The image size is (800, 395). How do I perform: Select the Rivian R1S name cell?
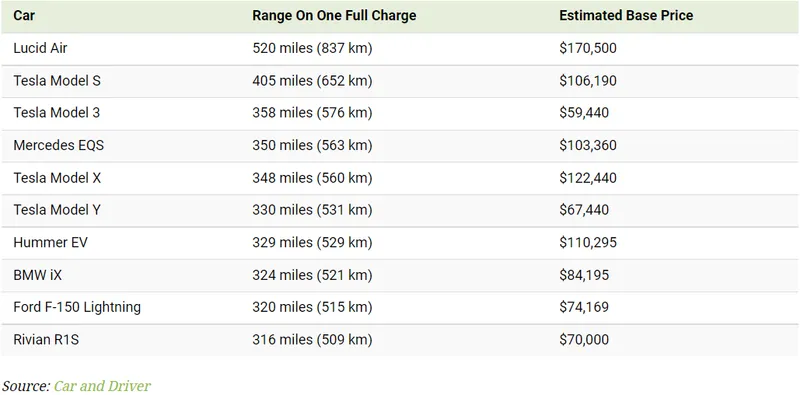point(46,340)
